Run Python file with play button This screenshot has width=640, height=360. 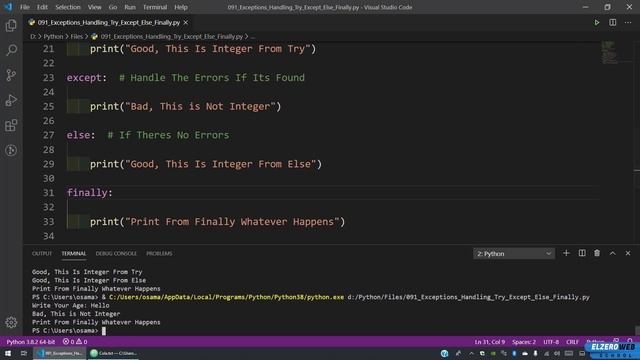coord(597,22)
